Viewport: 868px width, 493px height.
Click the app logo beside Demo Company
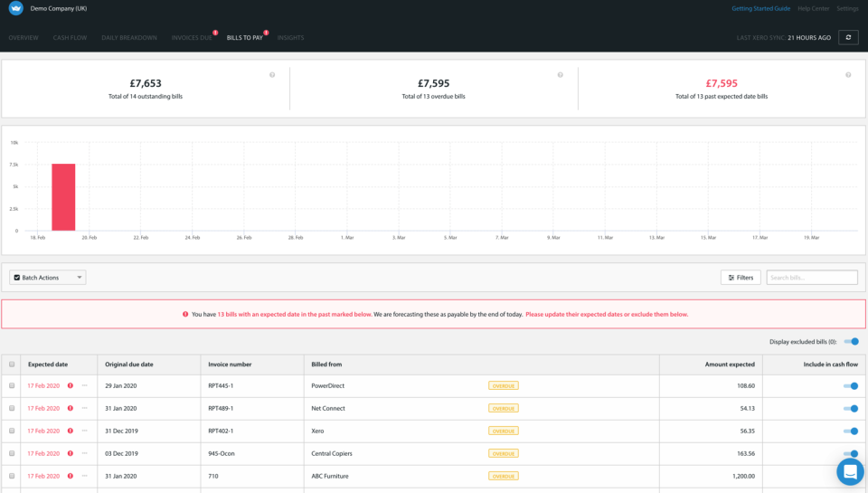coord(16,8)
